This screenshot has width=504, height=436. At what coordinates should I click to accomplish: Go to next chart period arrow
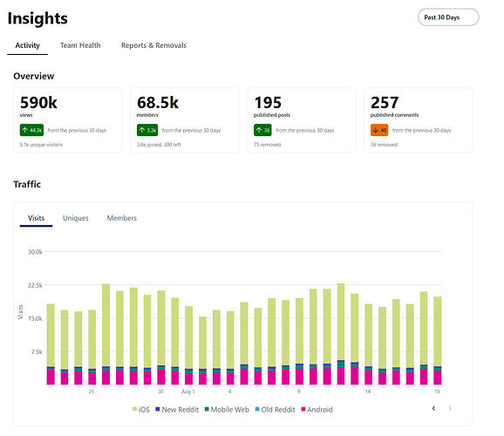(450, 408)
